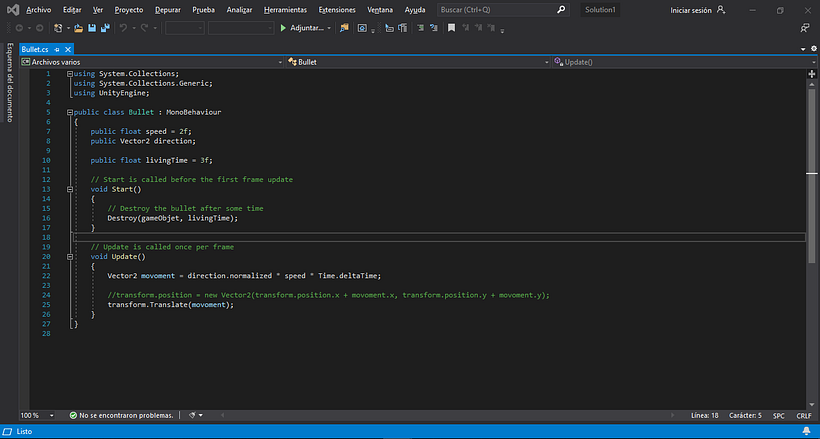Go to previous bookmark icon
This screenshot has height=439, width=820.
click(x=465, y=28)
